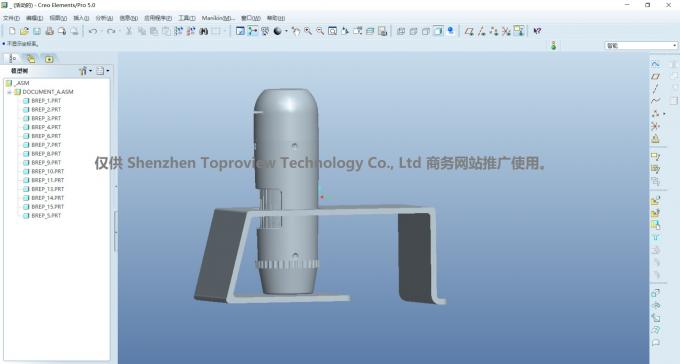
Task: Open model tree Show dropdown
Action: [x=85, y=71]
